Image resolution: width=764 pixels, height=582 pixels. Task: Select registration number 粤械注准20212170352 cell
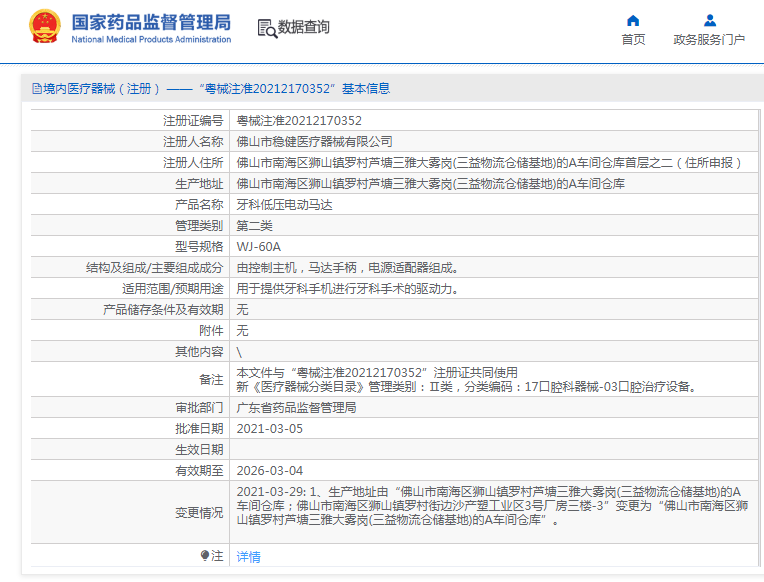pyautogui.click(x=299, y=121)
